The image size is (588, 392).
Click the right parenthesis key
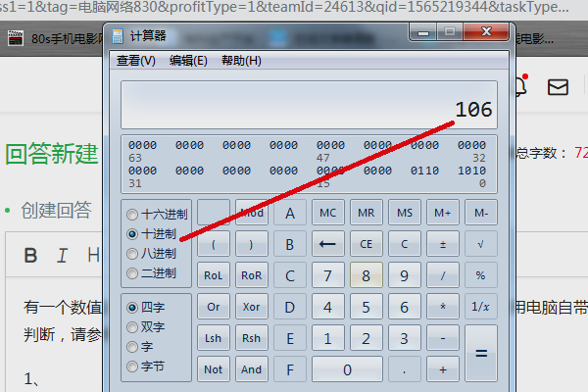252,244
